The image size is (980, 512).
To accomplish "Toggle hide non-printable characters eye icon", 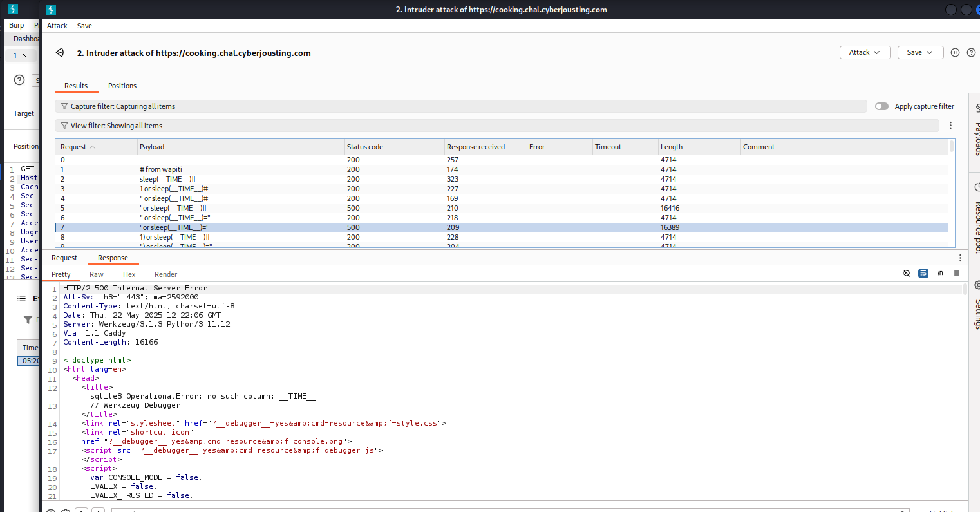I will [x=907, y=273].
